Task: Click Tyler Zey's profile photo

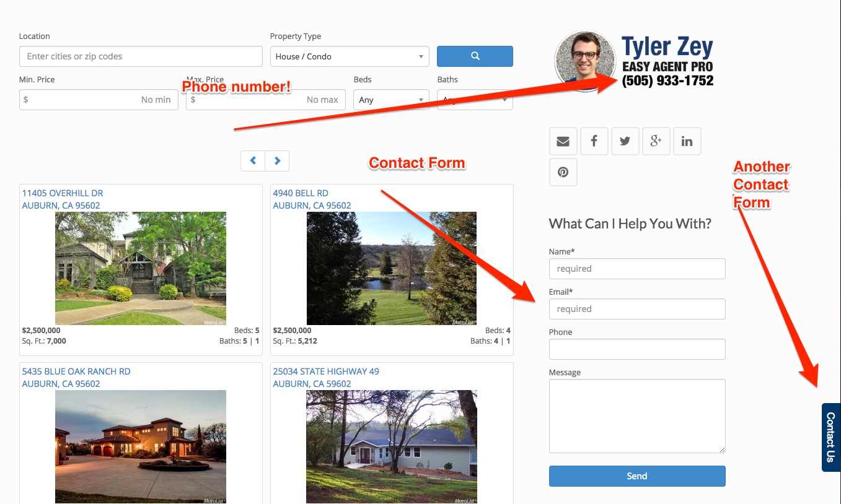Action: tap(585, 61)
